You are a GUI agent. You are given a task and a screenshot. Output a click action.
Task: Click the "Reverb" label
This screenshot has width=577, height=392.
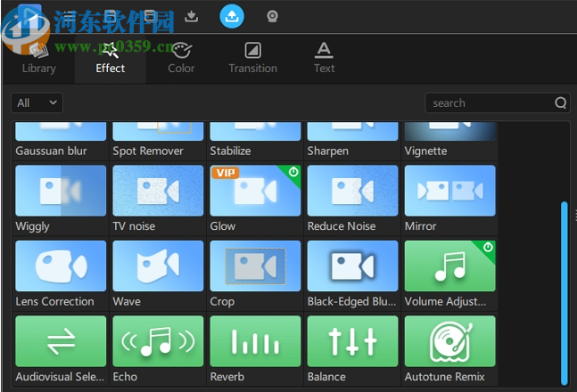click(227, 377)
